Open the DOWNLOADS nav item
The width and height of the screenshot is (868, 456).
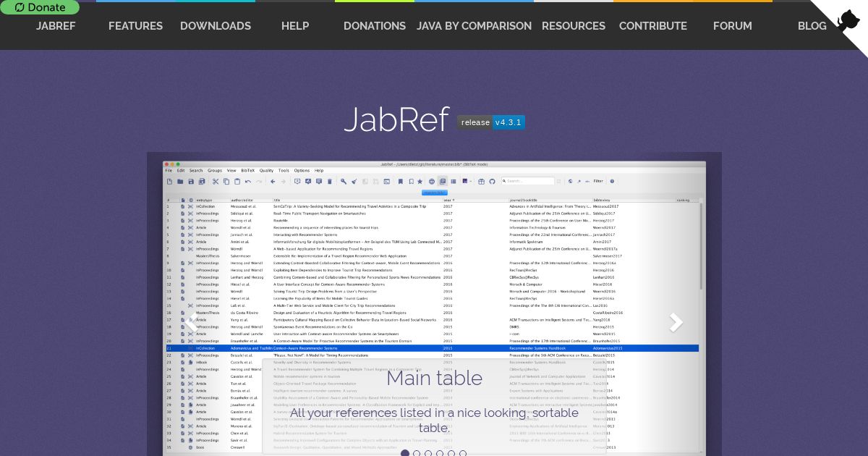216,26
